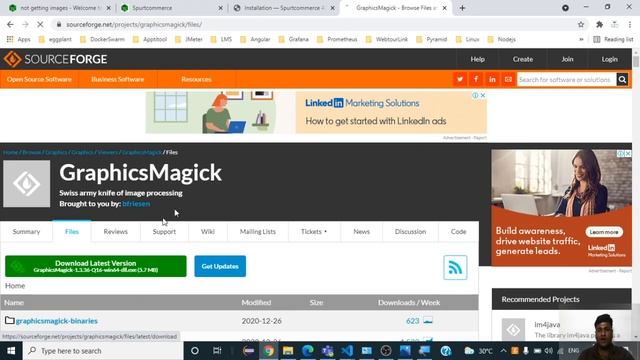Open Microsoft Edge from taskbar
The height and width of the screenshot is (360, 640).
coord(308,351)
